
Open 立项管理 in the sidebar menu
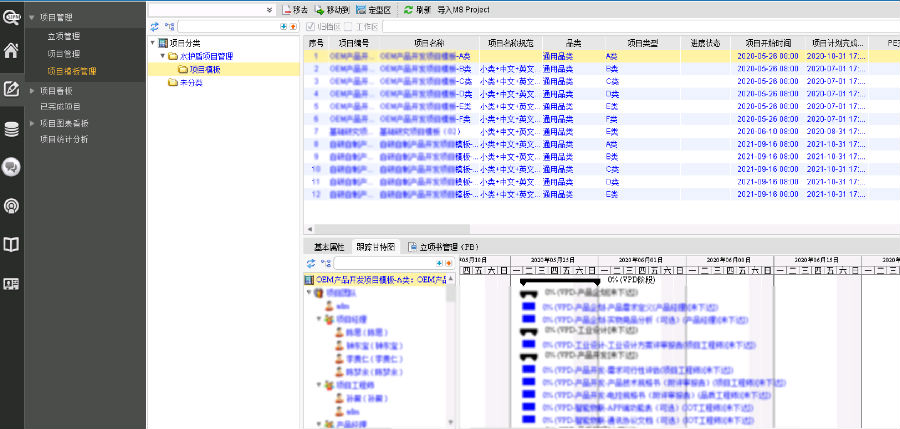click(x=63, y=36)
